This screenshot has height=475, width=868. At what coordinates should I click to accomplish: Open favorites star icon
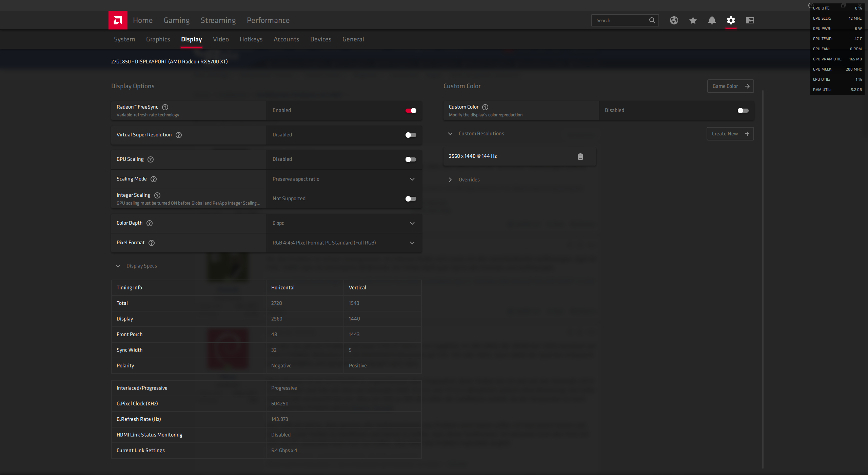[x=693, y=20]
